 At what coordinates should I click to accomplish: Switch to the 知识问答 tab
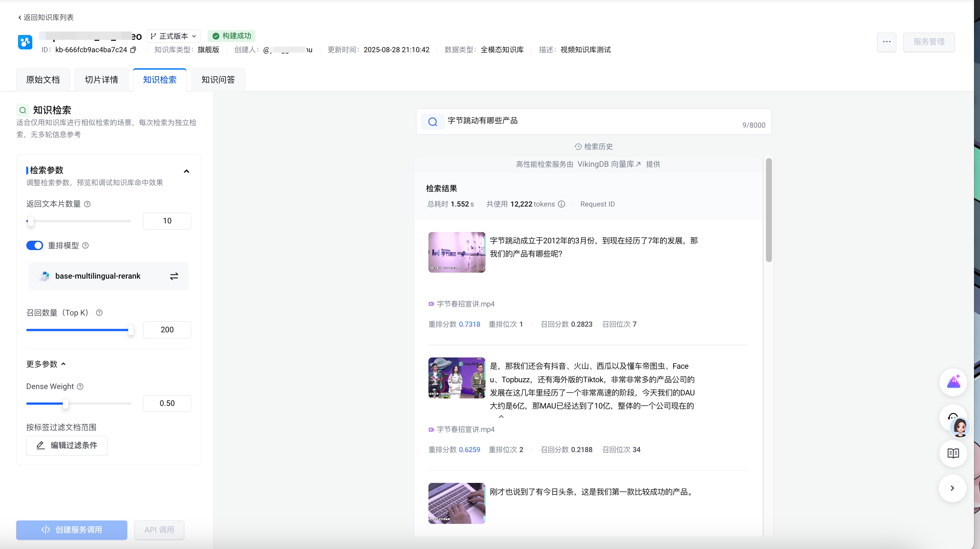[x=218, y=80]
